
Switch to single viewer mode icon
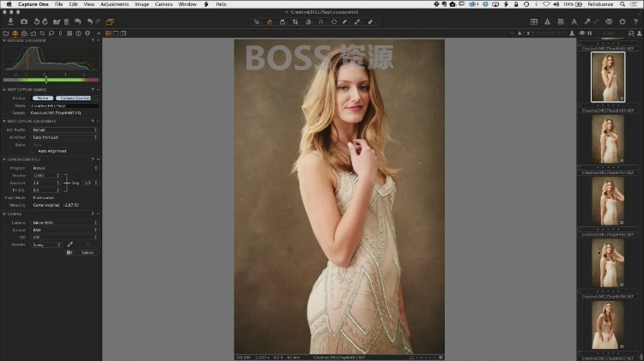click(x=116, y=33)
